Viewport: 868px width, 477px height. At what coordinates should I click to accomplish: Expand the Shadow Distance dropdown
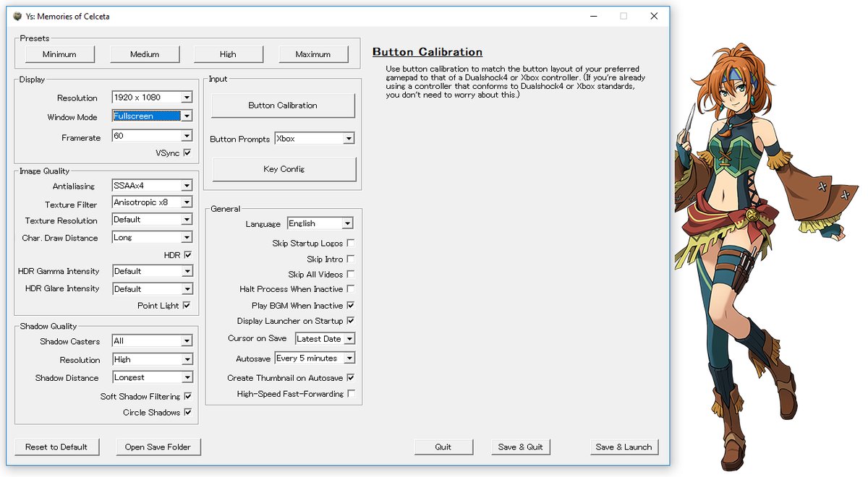tap(153, 378)
